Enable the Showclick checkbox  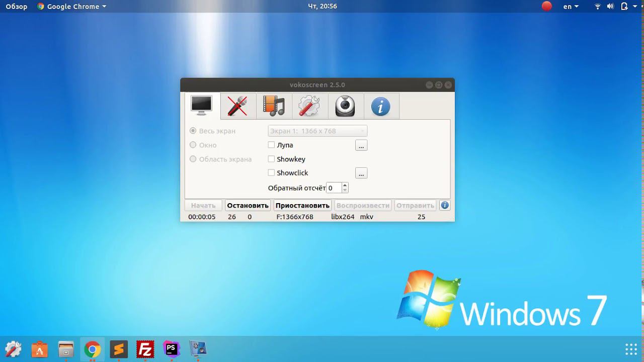[x=271, y=172]
